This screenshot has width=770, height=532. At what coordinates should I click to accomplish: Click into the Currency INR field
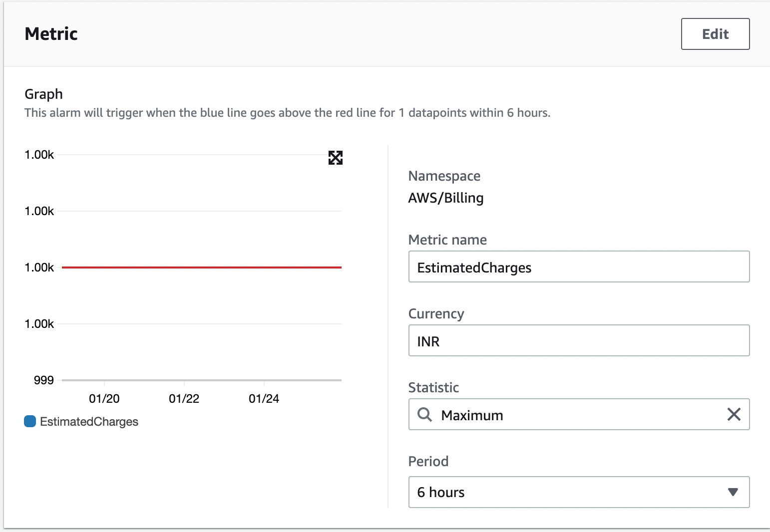click(579, 341)
